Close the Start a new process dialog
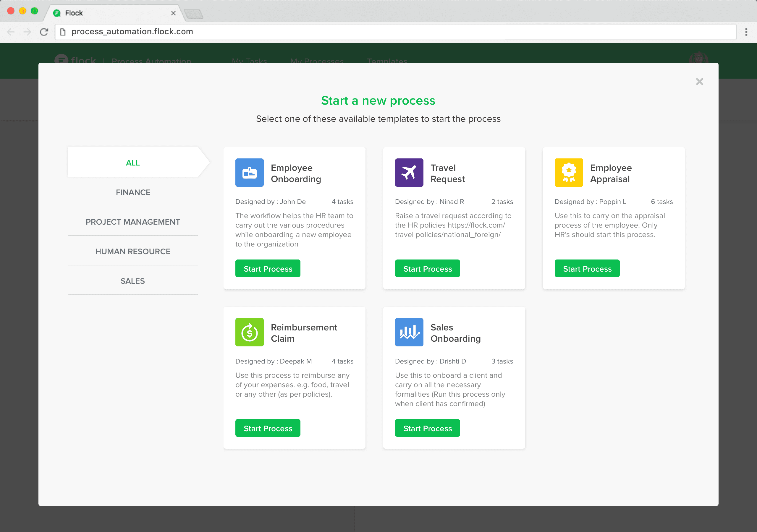Image resolution: width=757 pixels, height=532 pixels. pos(699,81)
